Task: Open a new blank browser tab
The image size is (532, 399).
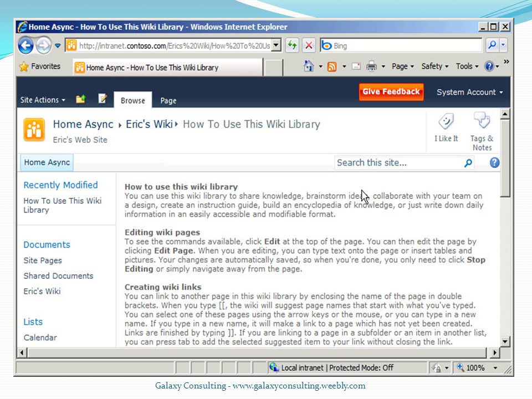Action: pos(273,68)
